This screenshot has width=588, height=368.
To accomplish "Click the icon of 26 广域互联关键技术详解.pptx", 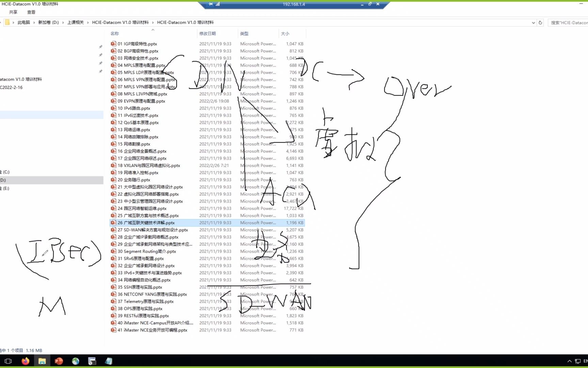I will (113, 223).
